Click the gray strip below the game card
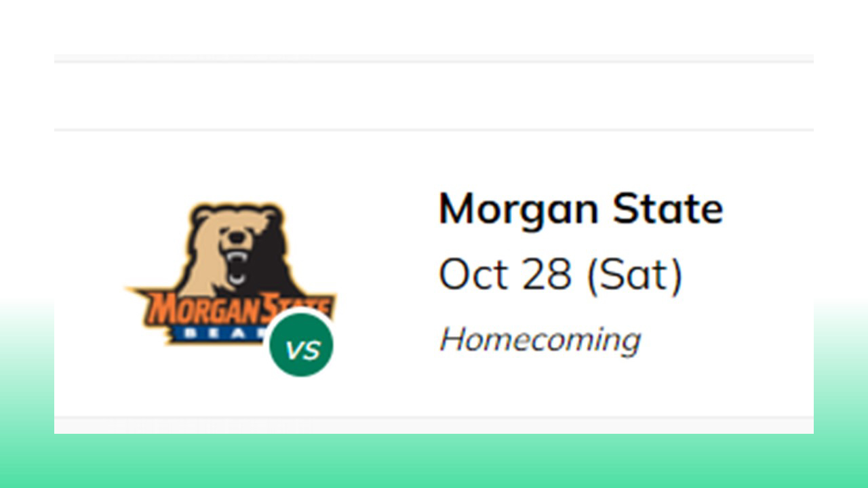The image size is (868, 488). point(434,425)
